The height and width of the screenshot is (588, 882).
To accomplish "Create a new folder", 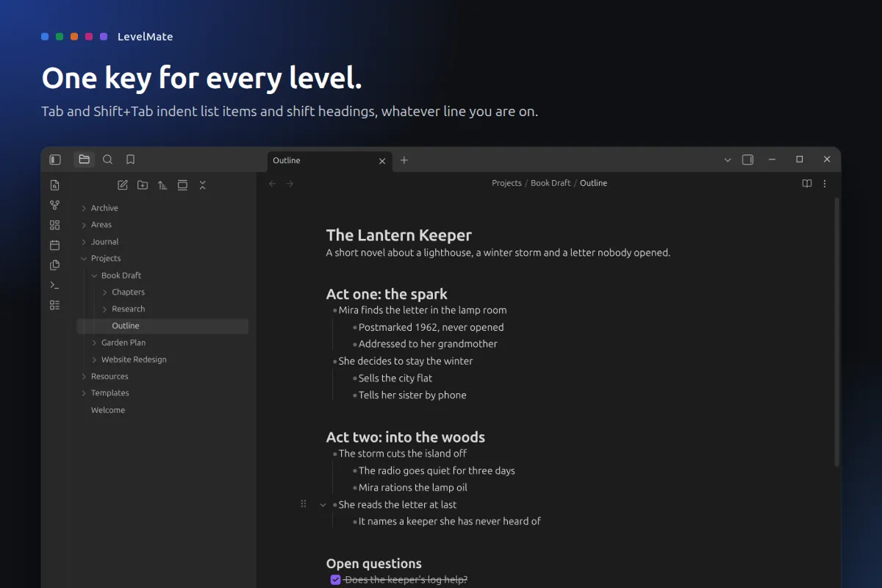I will pyautogui.click(x=143, y=185).
